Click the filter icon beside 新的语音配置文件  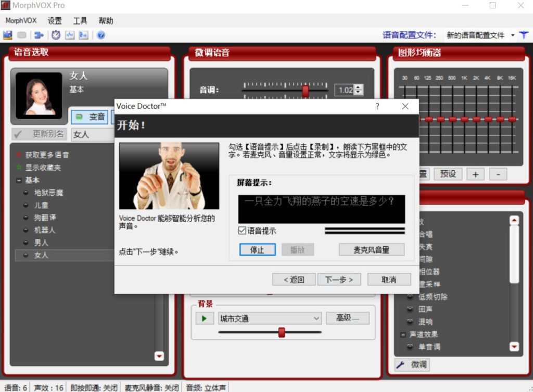tap(524, 35)
